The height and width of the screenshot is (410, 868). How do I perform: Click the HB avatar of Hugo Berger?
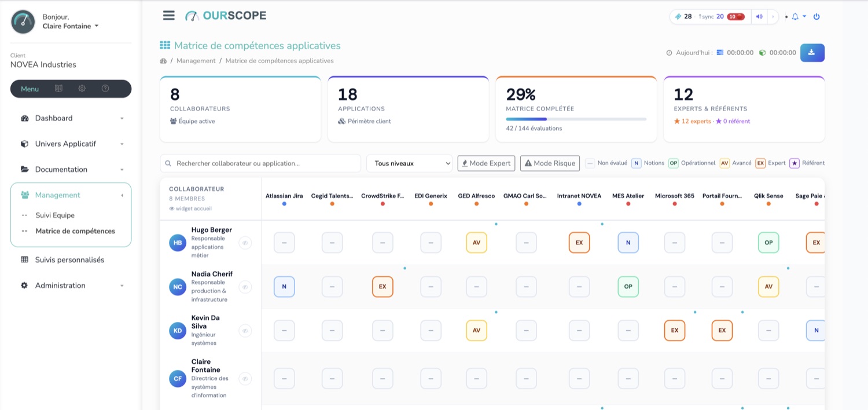(178, 243)
